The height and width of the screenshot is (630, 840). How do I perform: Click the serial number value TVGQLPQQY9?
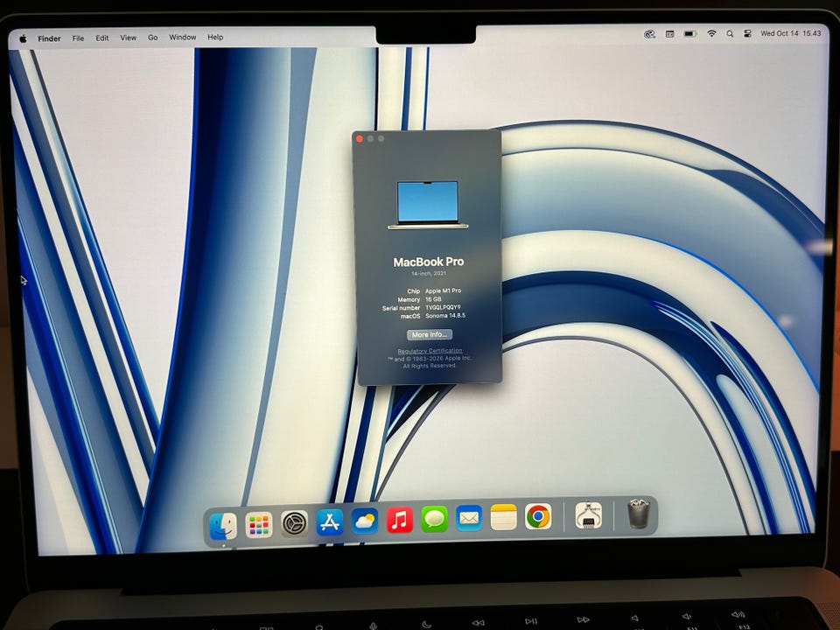click(443, 307)
